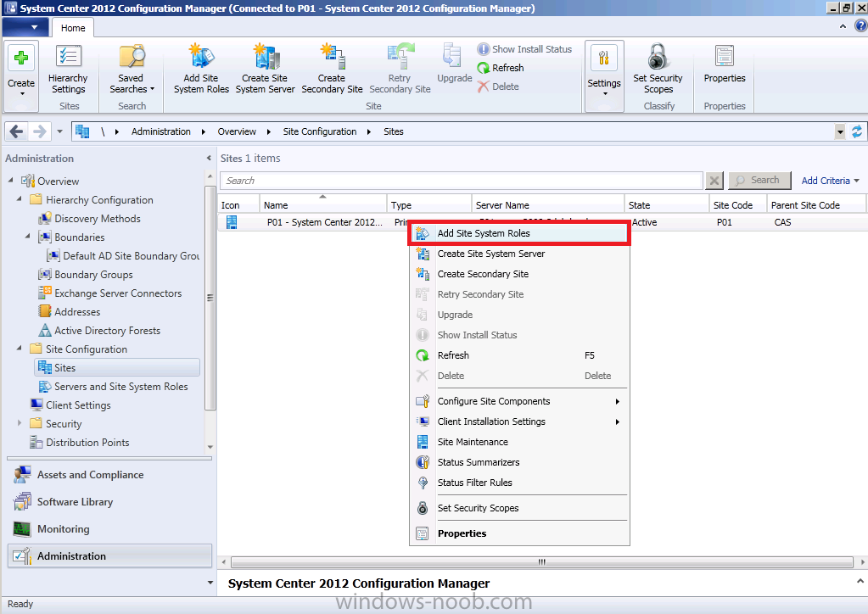This screenshot has width=868, height=614.
Task: Choose Site Maintenance in context menu
Action: click(519, 442)
